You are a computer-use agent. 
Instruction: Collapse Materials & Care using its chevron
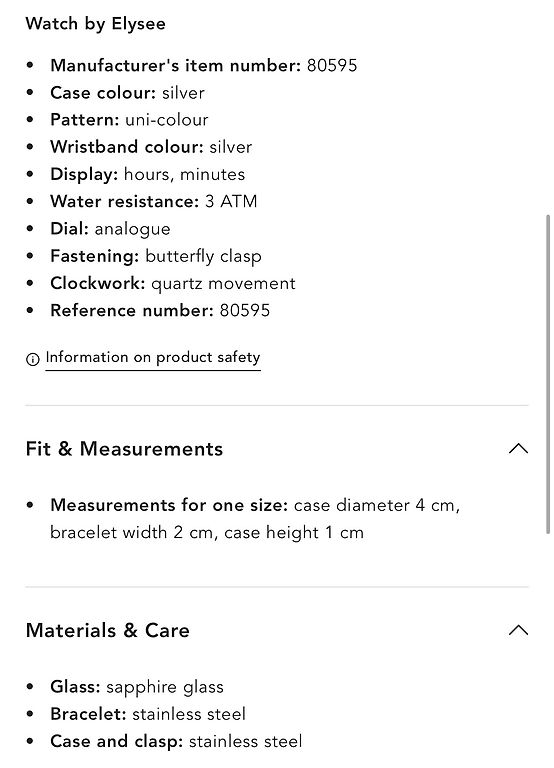pos(518,630)
